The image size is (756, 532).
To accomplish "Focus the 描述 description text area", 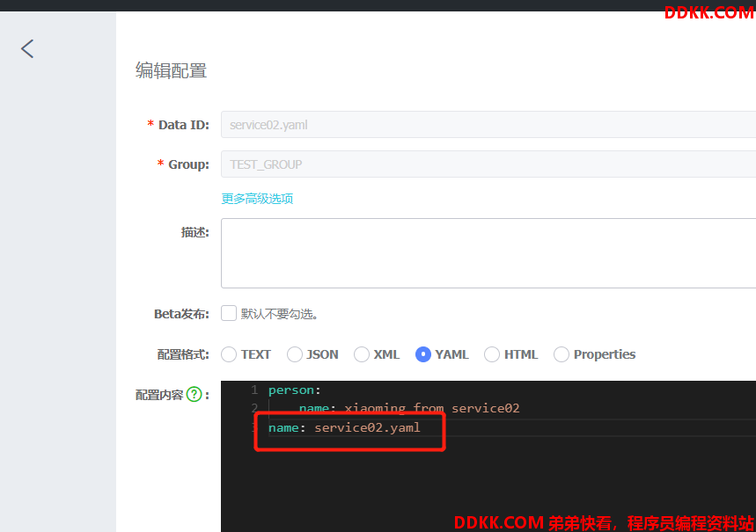I will coord(488,253).
